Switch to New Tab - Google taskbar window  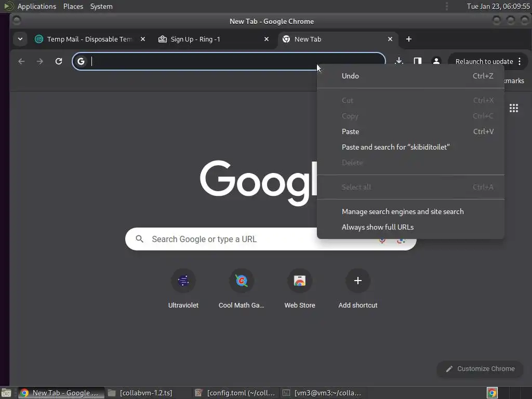tap(61, 393)
